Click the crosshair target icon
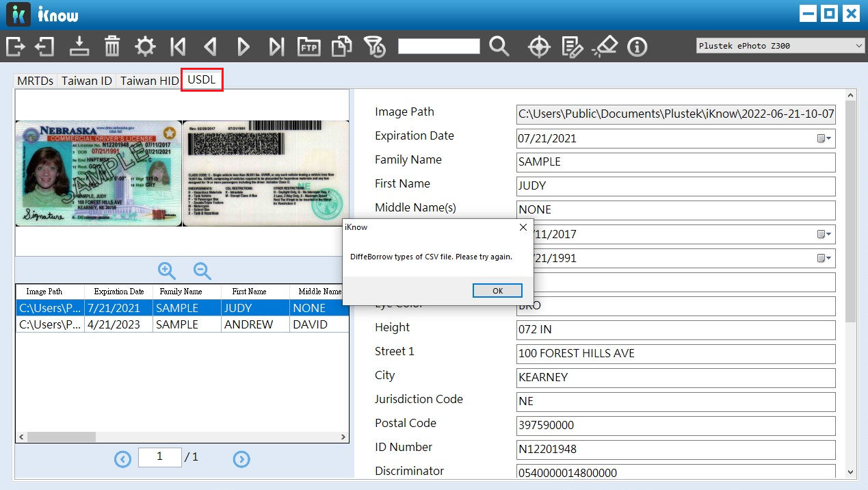Screen dimensions: 868x490 539,47
